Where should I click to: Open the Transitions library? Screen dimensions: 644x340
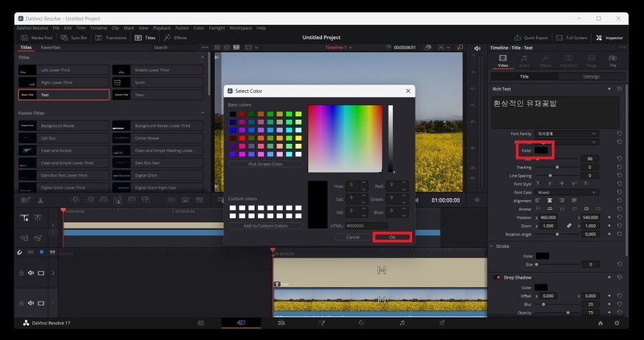(111, 38)
